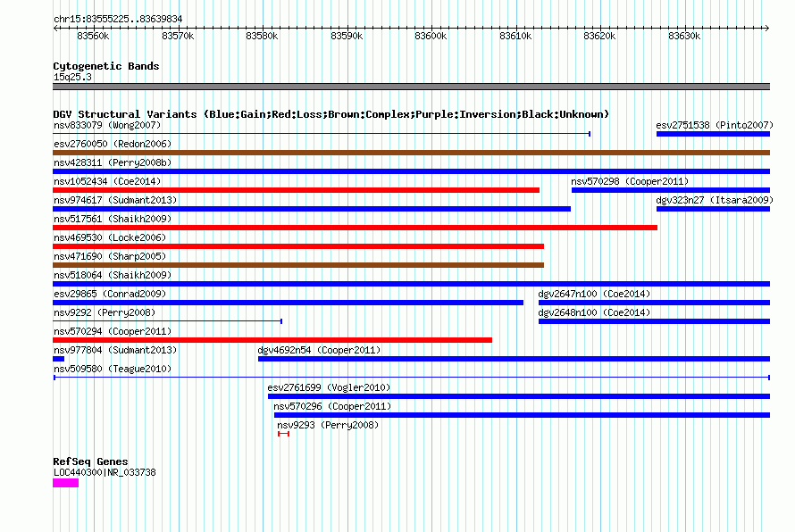Select the RefSeq Genes track title

(x=91, y=461)
